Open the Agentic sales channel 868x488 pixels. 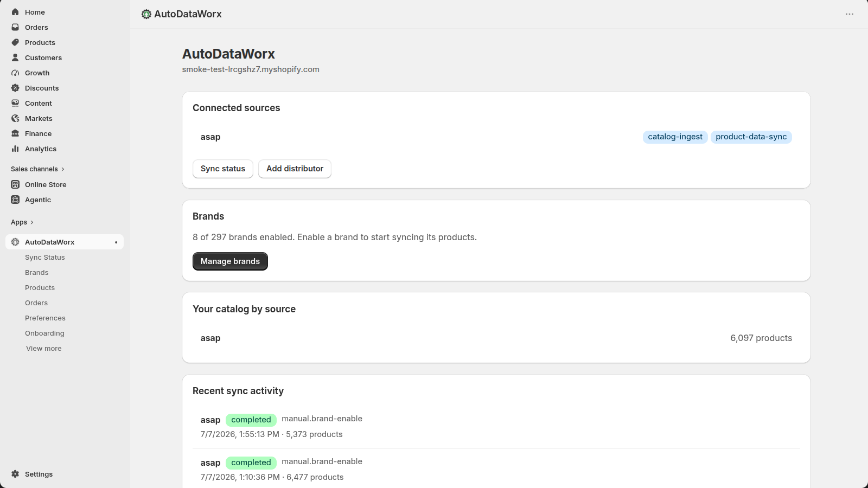pos(38,200)
